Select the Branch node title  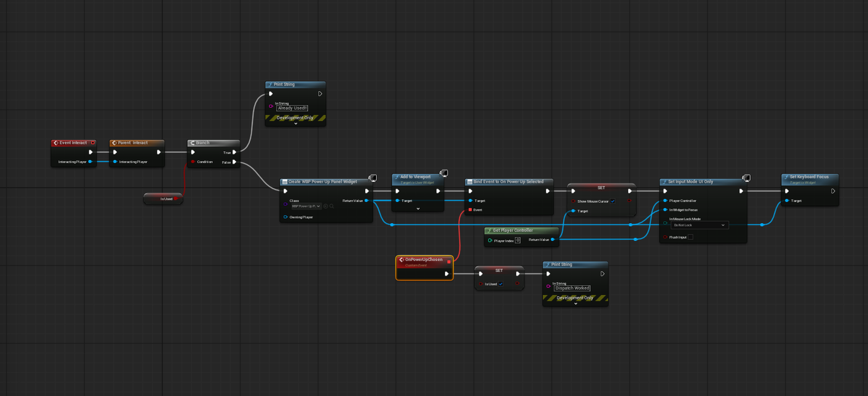click(x=203, y=143)
